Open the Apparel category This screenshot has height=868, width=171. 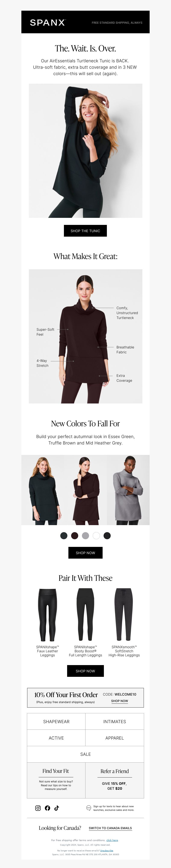coord(115,738)
